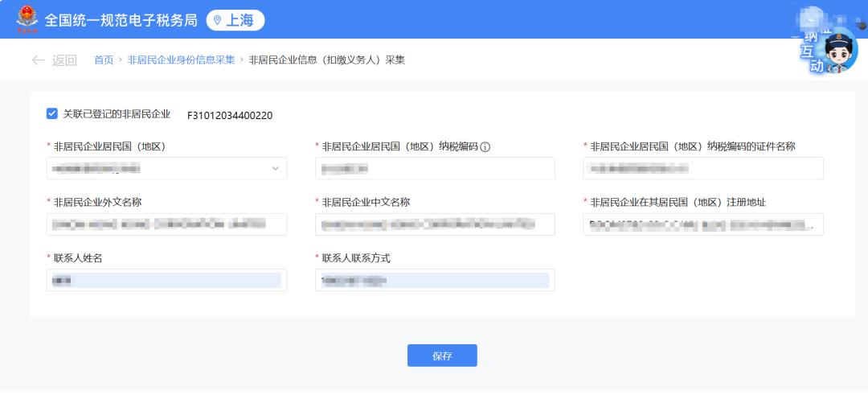Go to 首页 in breadcrumb

pyautogui.click(x=104, y=60)
